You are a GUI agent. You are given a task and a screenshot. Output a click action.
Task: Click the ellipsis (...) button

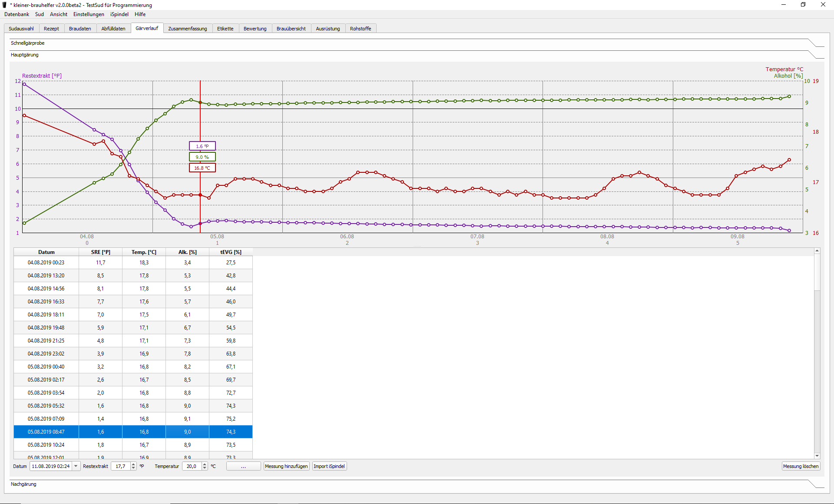point(243,466)
